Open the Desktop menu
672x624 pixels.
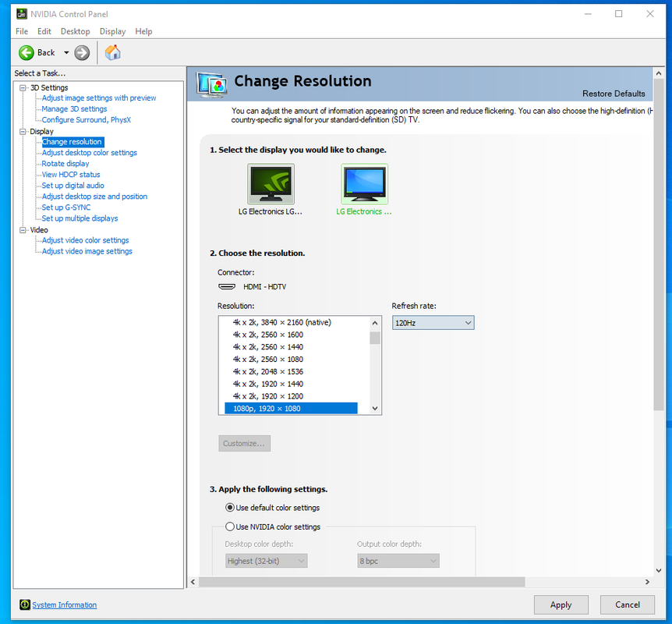(76, 31)
